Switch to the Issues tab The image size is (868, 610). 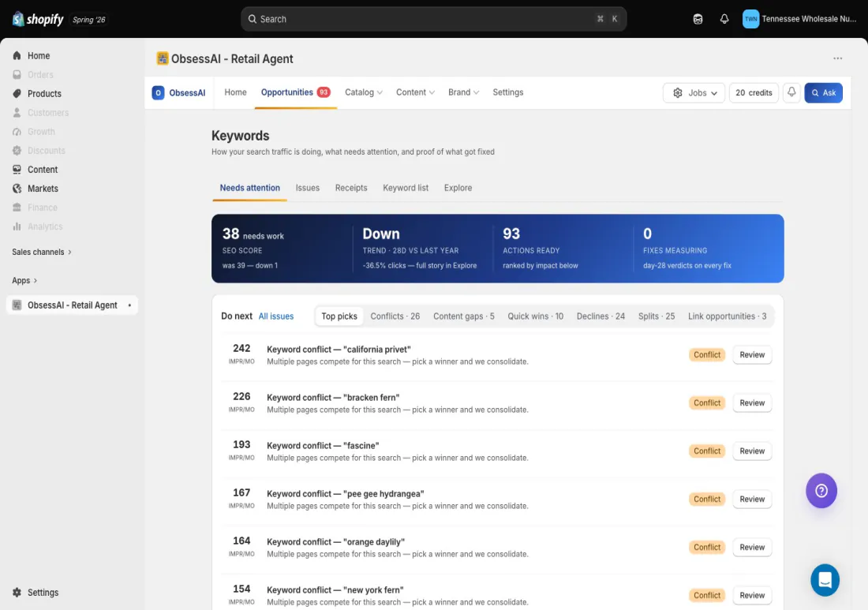click(x=307, y=188)
